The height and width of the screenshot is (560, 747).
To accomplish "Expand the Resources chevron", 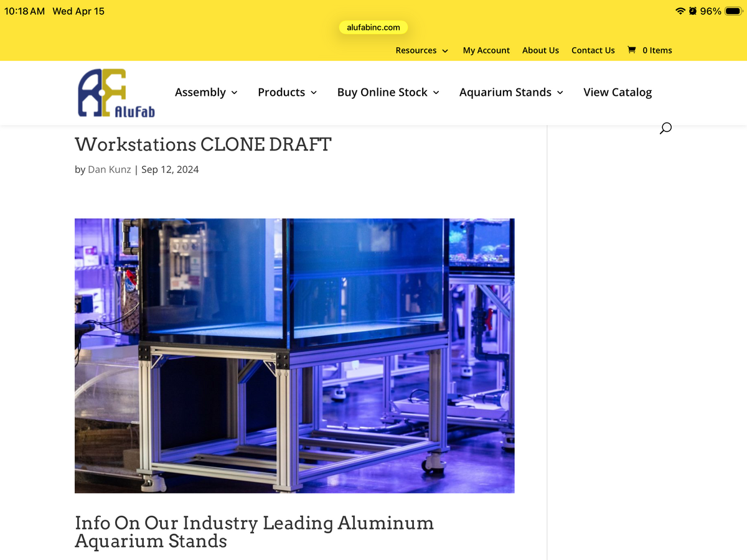I will (x=445, y=51).
